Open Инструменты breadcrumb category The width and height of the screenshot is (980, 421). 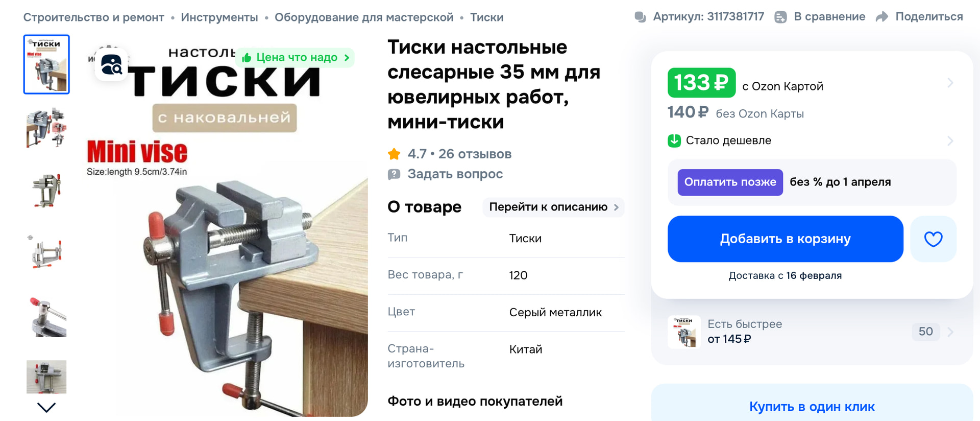pos(219,17)
